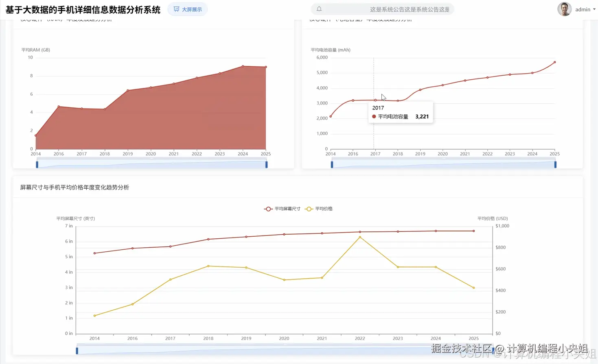Click the $1,000 price axis label
The width and height of the screenshot is (598, 364).
502,226
